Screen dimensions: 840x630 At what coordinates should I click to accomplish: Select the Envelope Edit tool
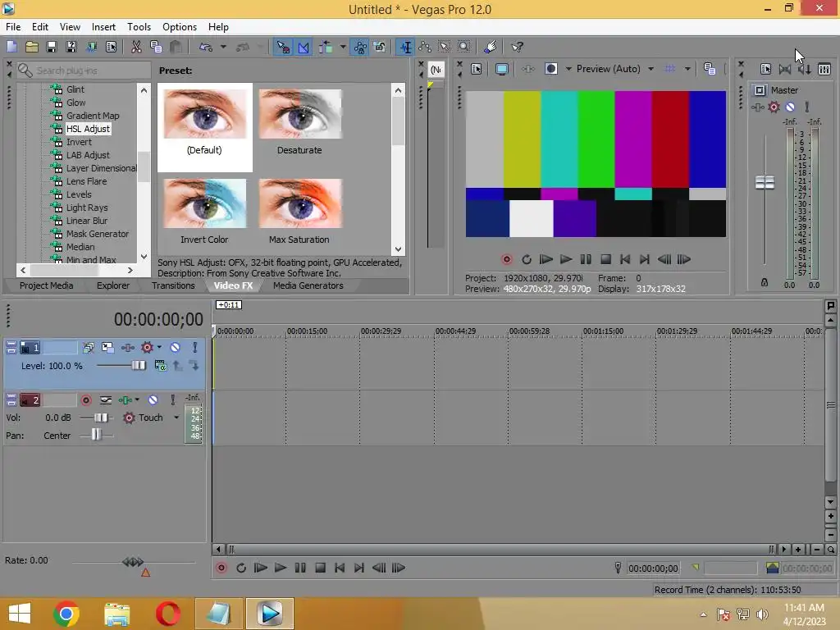[426, 47]
